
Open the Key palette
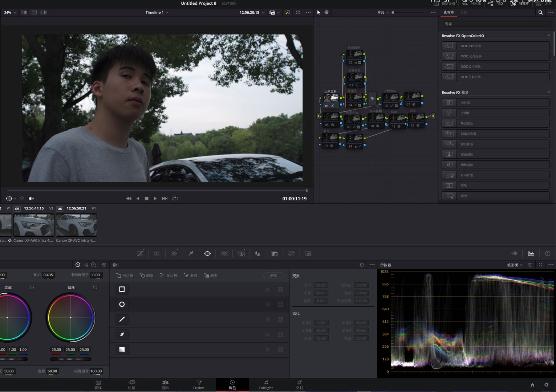[275, 253]
